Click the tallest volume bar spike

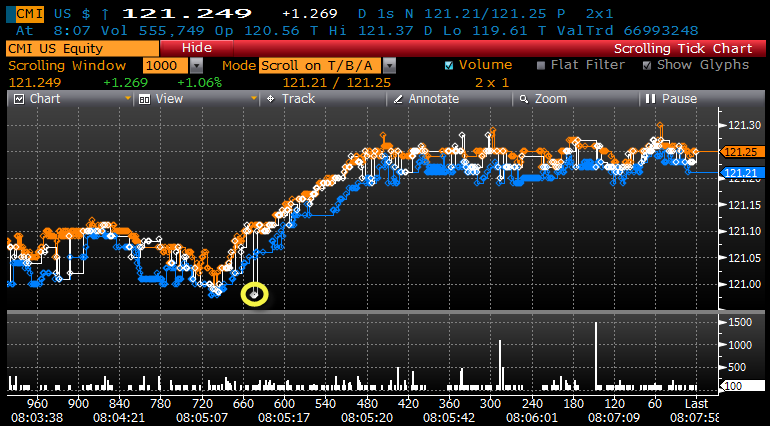click(x=596, y=356)
